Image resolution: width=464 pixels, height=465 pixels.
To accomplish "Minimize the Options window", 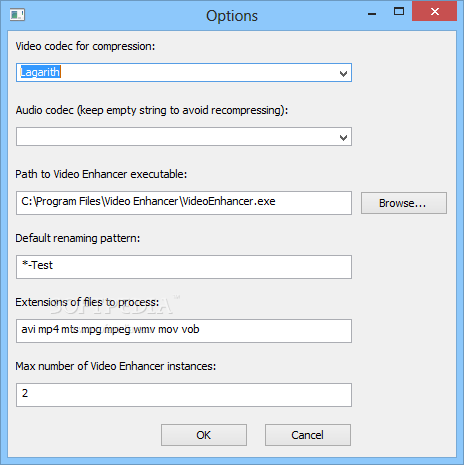I will (x=372, y=13).
